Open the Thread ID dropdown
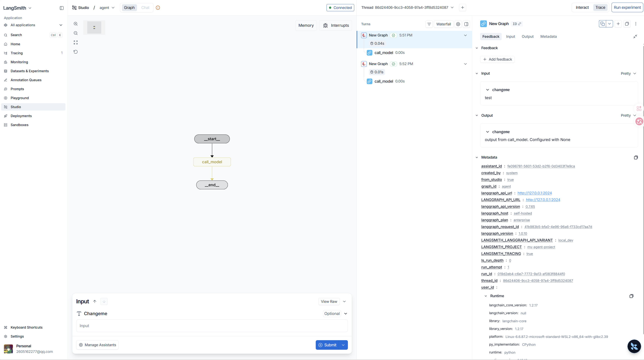This screenshot has width=644, height=360. point(452,7)
